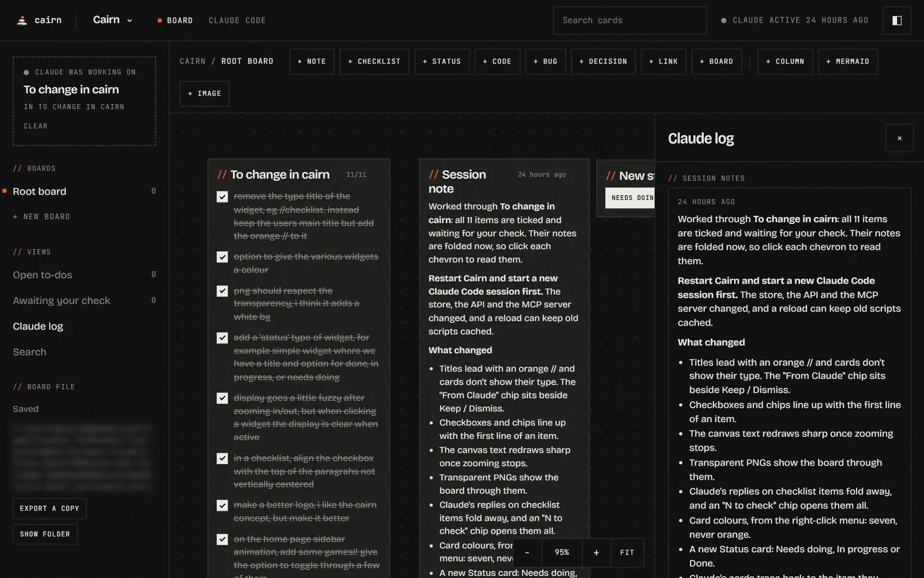The width and height of the screenshot is (924, 578).
Task: Zoom in with the plus button
Action: pos(596,552)
